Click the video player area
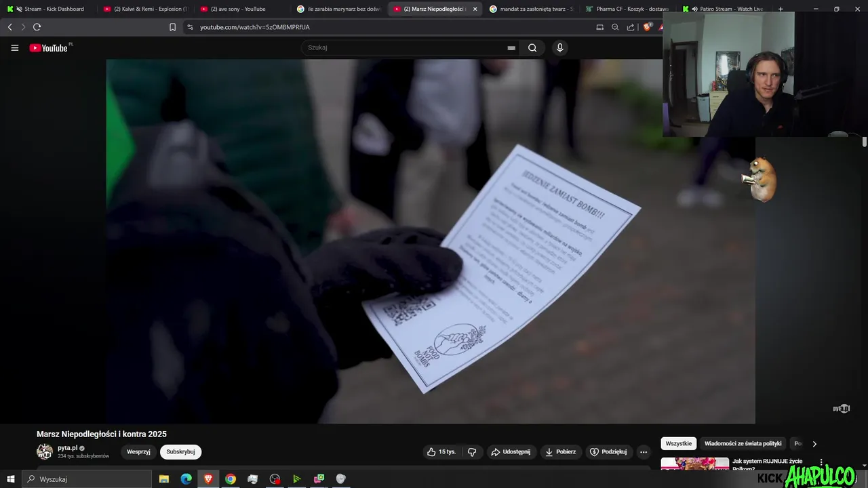The width and height of the screenshot is (868, 488). (431, 241)
